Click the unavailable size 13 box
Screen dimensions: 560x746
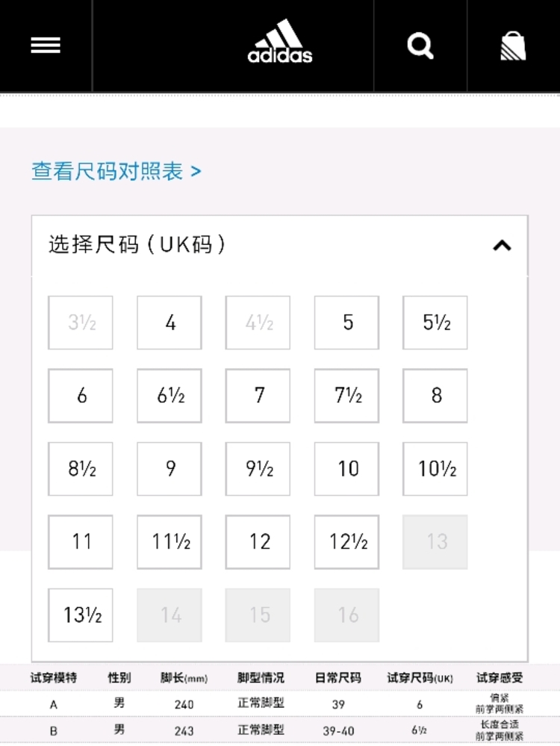pos(435,542)
